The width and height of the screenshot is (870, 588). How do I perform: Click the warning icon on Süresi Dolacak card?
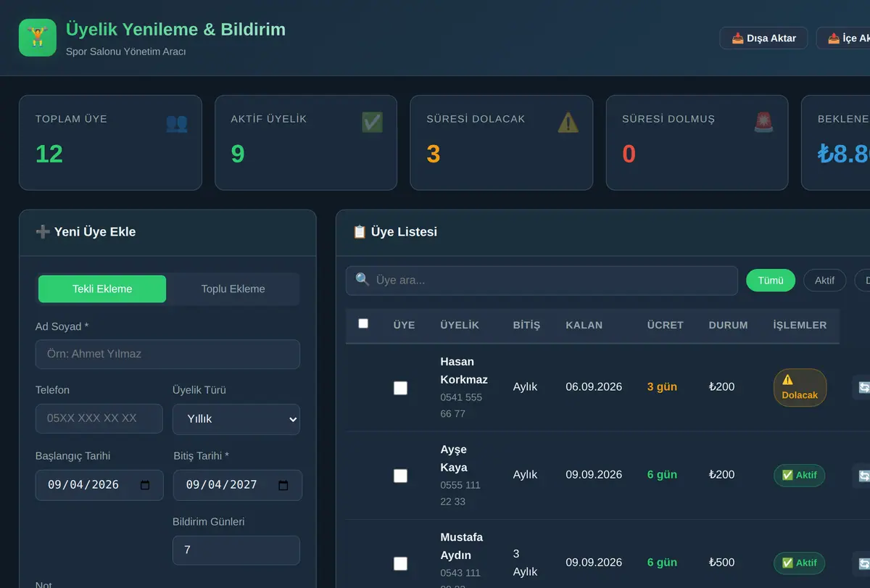pyautogui.click(x=568, y=123)
